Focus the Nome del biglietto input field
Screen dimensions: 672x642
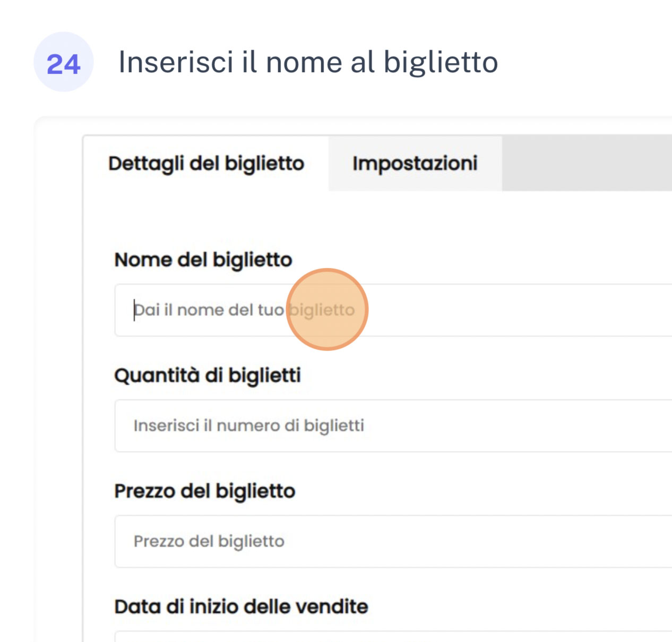point(478,310)
